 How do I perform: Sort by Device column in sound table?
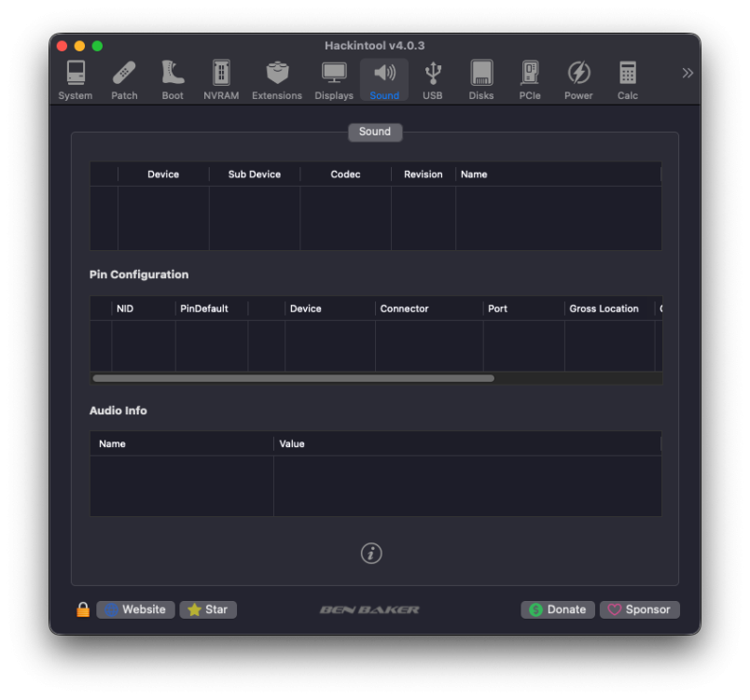tap(163, 175)
